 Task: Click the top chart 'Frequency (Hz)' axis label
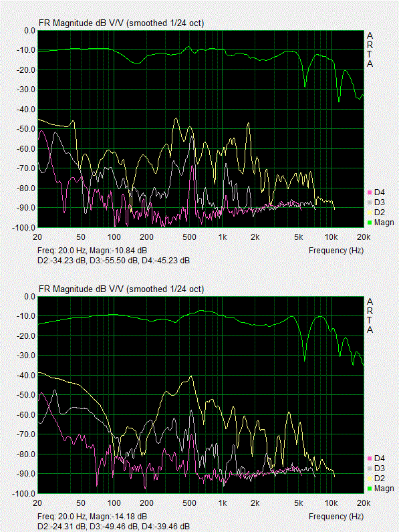(x=336, y=251)
